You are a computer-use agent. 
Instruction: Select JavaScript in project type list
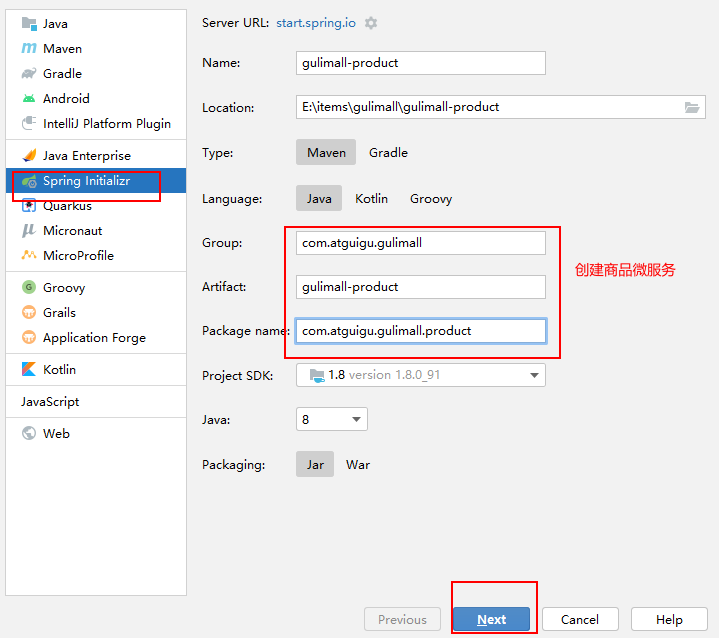click(x=96, y=401)
